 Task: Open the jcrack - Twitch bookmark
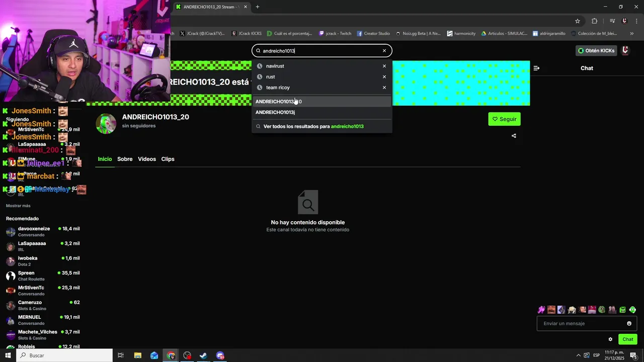pos(335,34)
